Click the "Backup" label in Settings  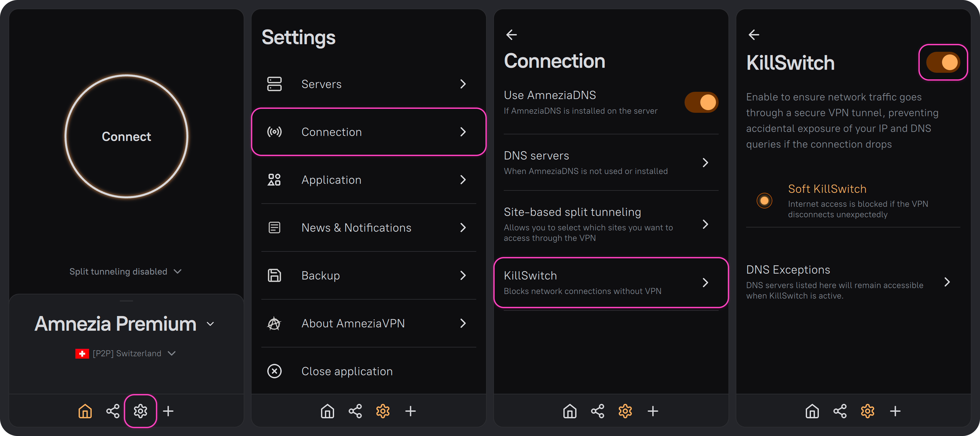(x=320, y=276)
